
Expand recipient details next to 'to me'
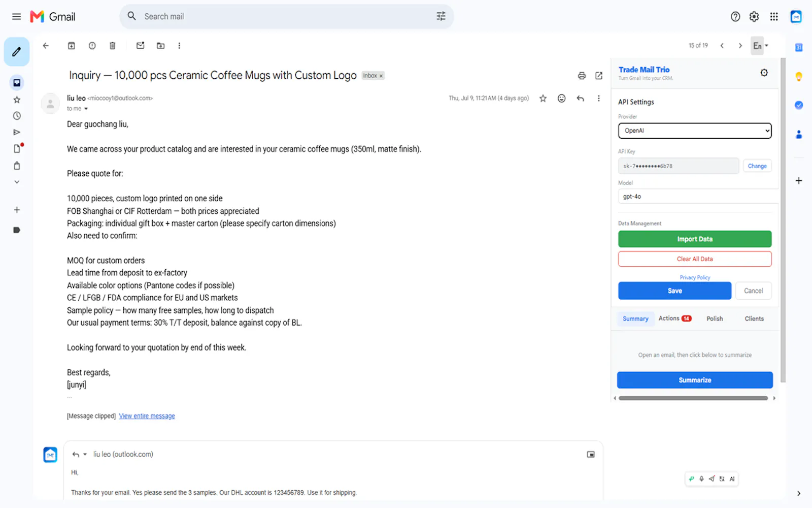tap(86, 109)
